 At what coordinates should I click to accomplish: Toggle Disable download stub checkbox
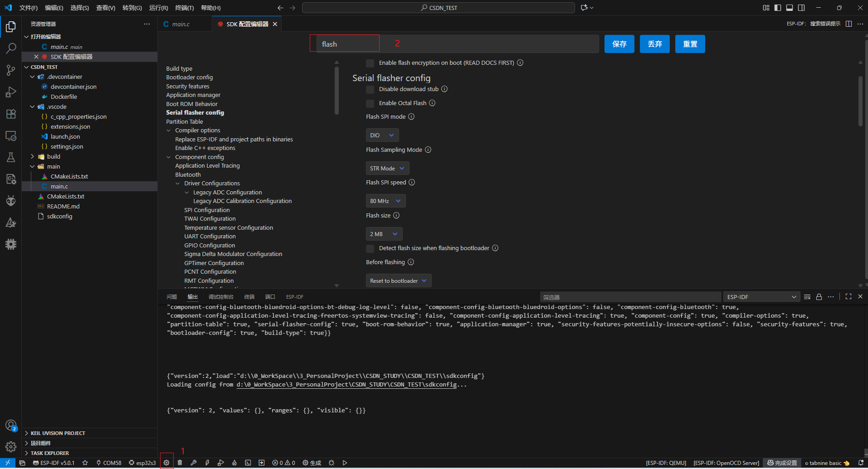point(370,89)
